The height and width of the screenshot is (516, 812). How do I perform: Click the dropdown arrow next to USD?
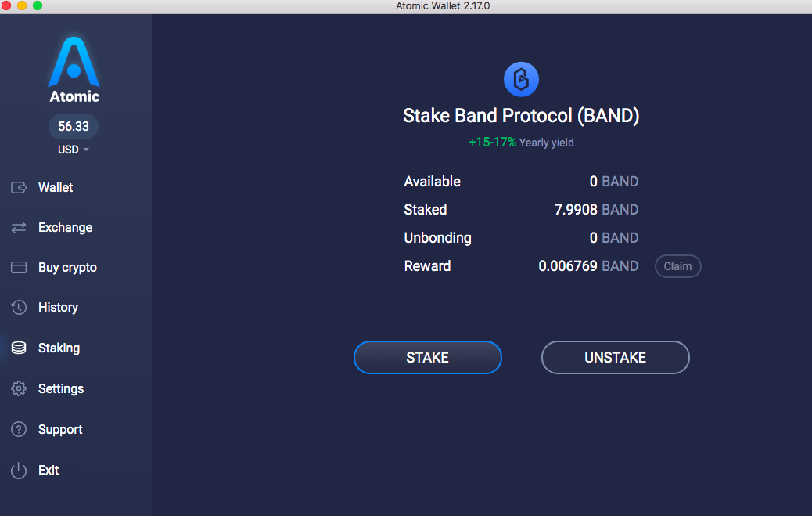[x=86, y=150]
